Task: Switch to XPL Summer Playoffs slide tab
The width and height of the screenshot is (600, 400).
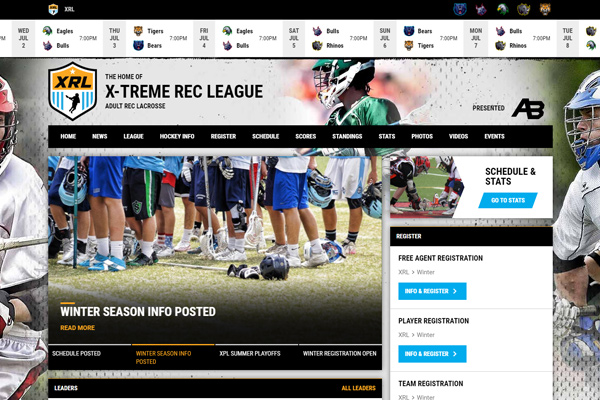Action: pyautogui.click(x=250, y=353)
